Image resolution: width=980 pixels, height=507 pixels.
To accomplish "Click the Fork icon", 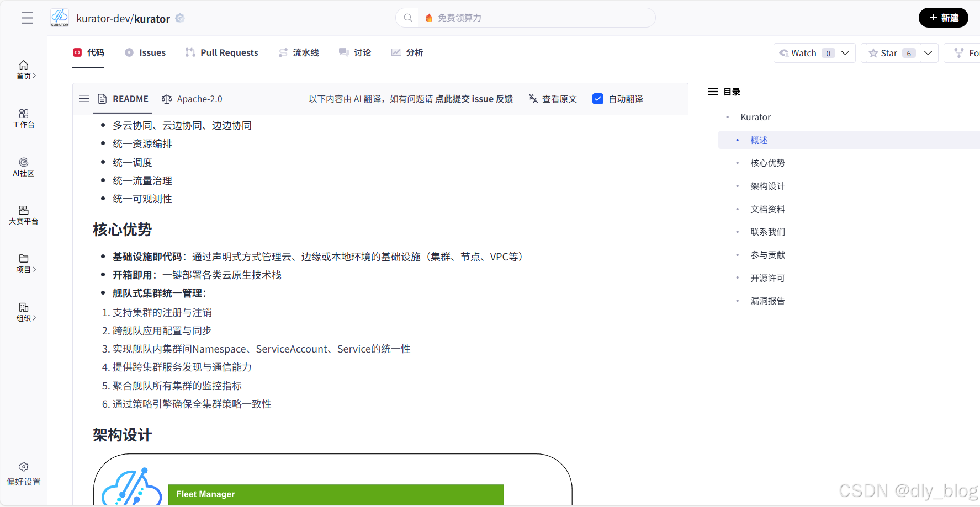I will click(959, 53).
